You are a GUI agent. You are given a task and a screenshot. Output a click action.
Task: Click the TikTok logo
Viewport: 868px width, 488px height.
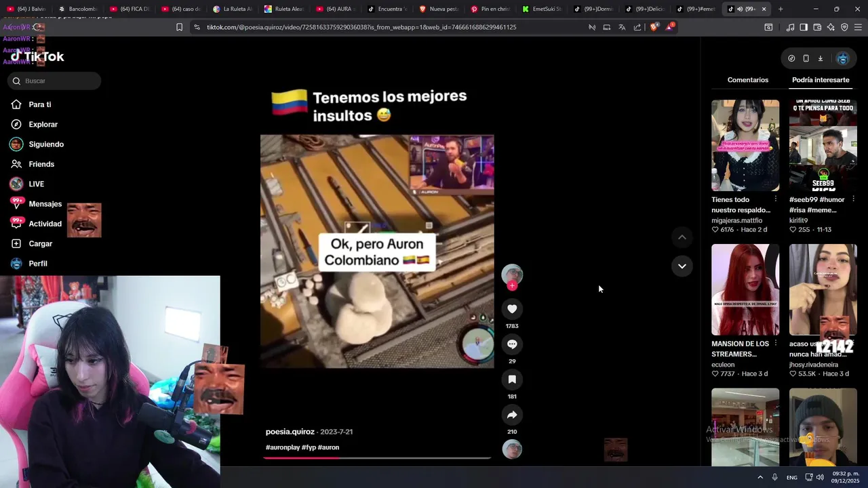tap(38, 57)
